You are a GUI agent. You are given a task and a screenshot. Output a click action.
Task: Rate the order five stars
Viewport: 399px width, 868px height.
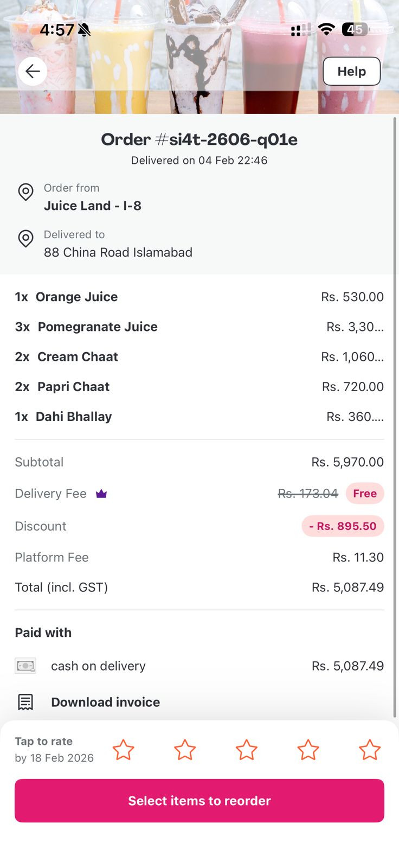[370, 750]
